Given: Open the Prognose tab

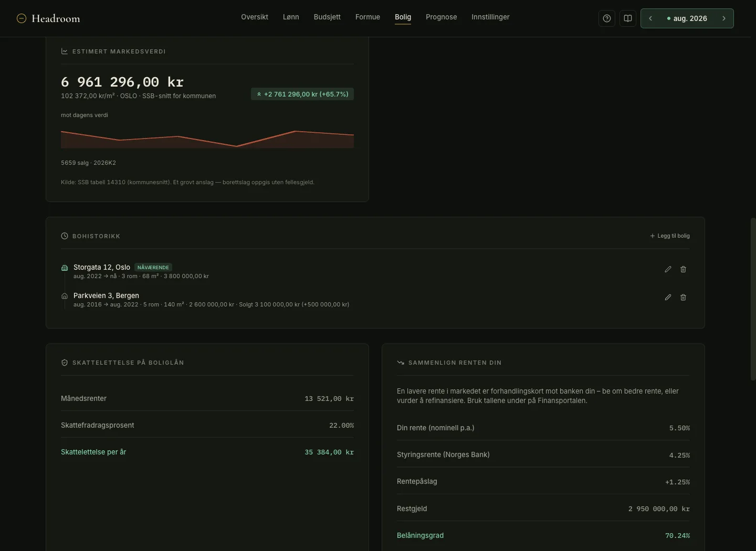Looking at the screenshot, I should [x=441, y=17].
